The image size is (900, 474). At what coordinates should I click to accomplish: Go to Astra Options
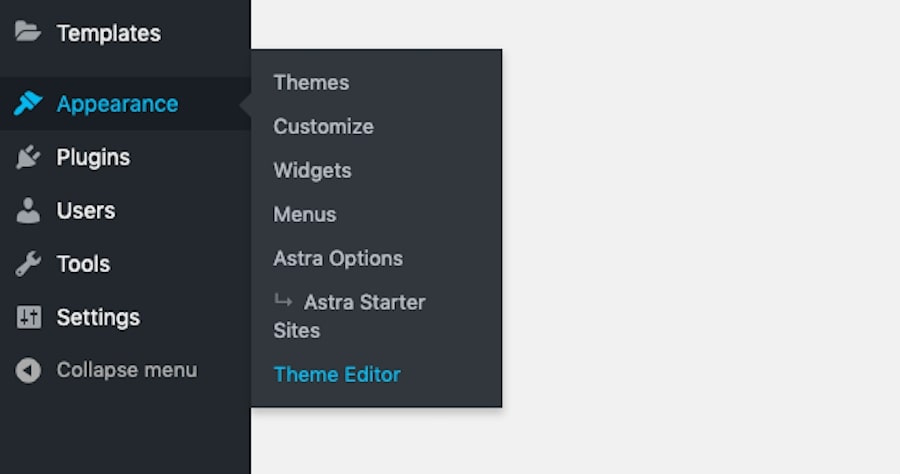point(338,258)
